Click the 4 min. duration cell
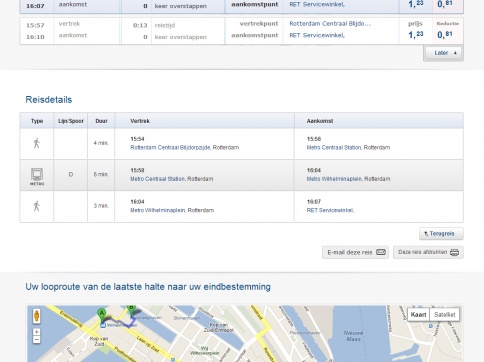The height and width of the screenshot is (362, 484). 101,143
